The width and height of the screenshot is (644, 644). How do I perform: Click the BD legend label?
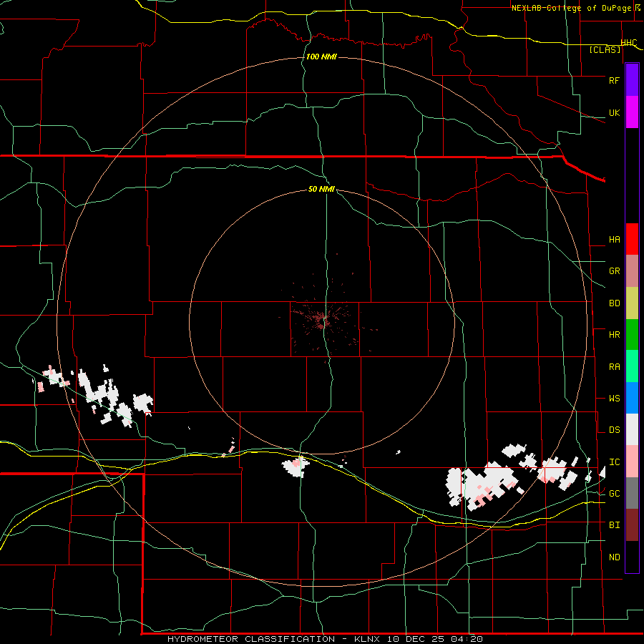pos(614,303)
